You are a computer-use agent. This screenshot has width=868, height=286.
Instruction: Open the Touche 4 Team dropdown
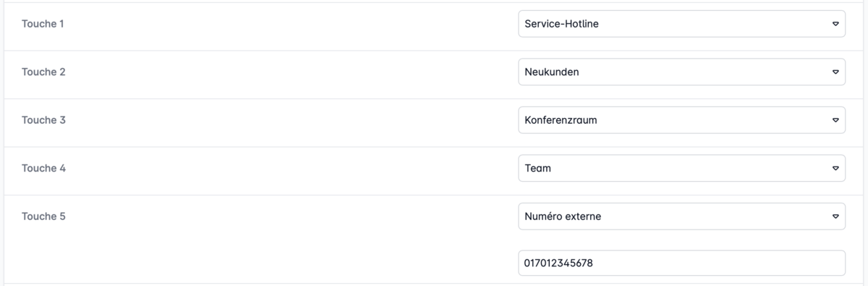tap(681, 168)
